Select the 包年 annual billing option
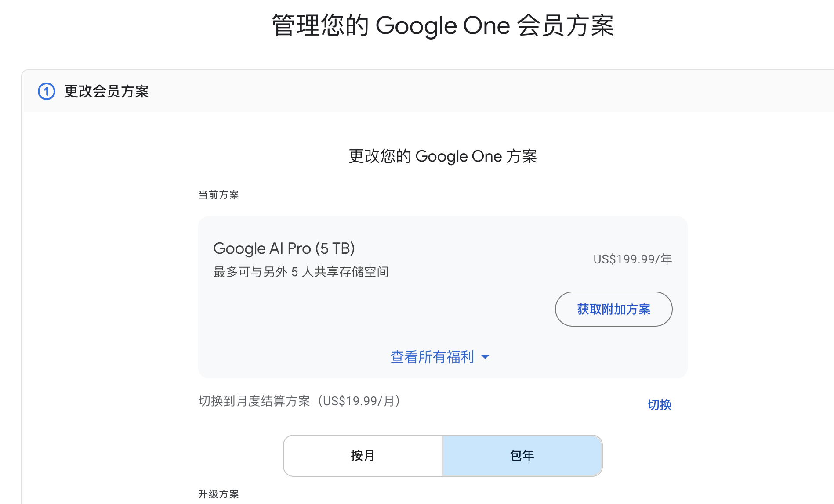Screen dimensions: 834x504 [522, 456]
